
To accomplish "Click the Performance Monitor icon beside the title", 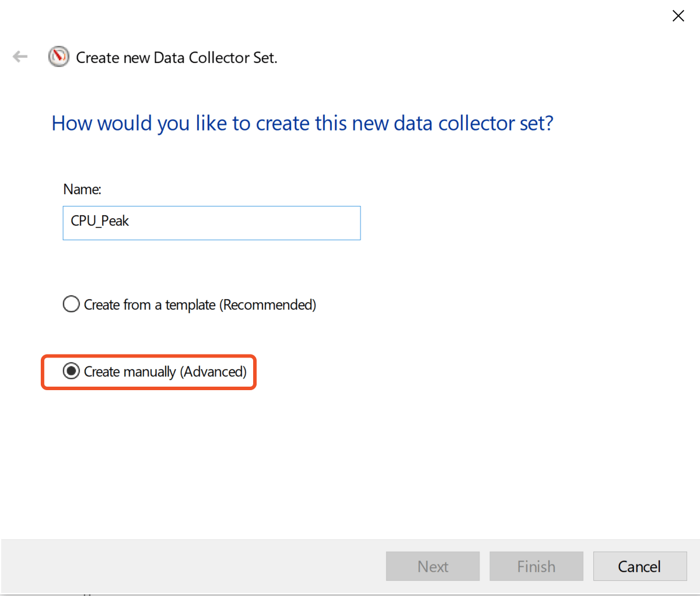I will click(58, 57).
